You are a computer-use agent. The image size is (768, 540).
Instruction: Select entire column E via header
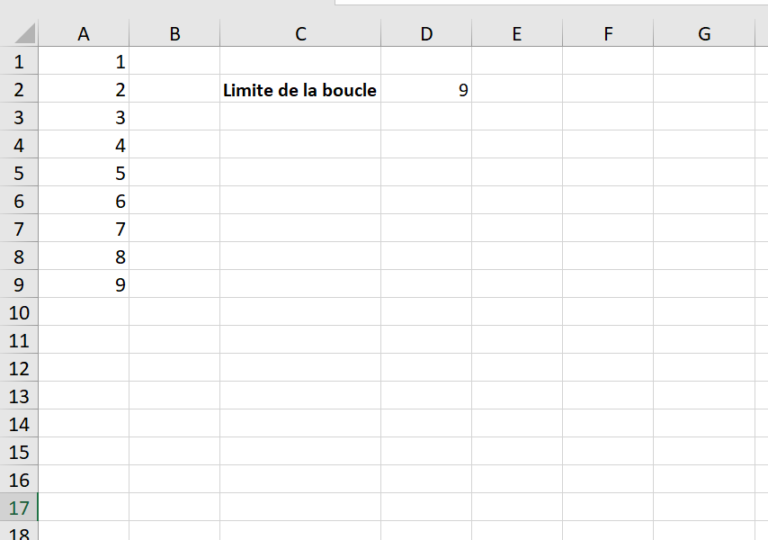(x=517, y=34)
